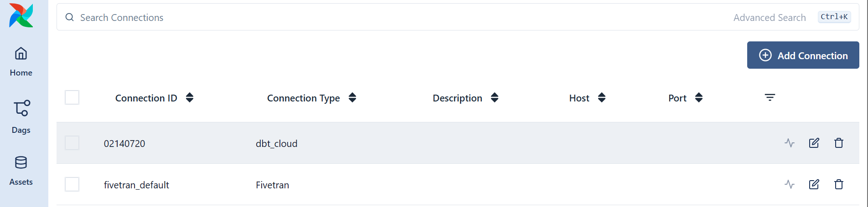Check the 02140720 row checkbox

tap(72, 143)
